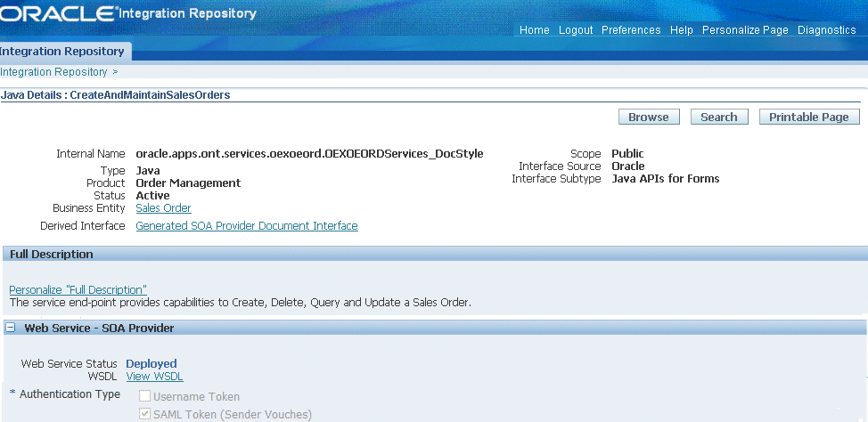Image resolution: width=868 pixels, height=422 pixels.
Task: Open Preferences from the header
Action: click(631, 30)
